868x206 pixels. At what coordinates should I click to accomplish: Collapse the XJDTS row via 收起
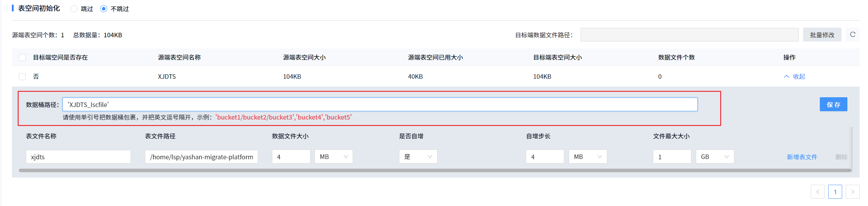click(795, 76)
